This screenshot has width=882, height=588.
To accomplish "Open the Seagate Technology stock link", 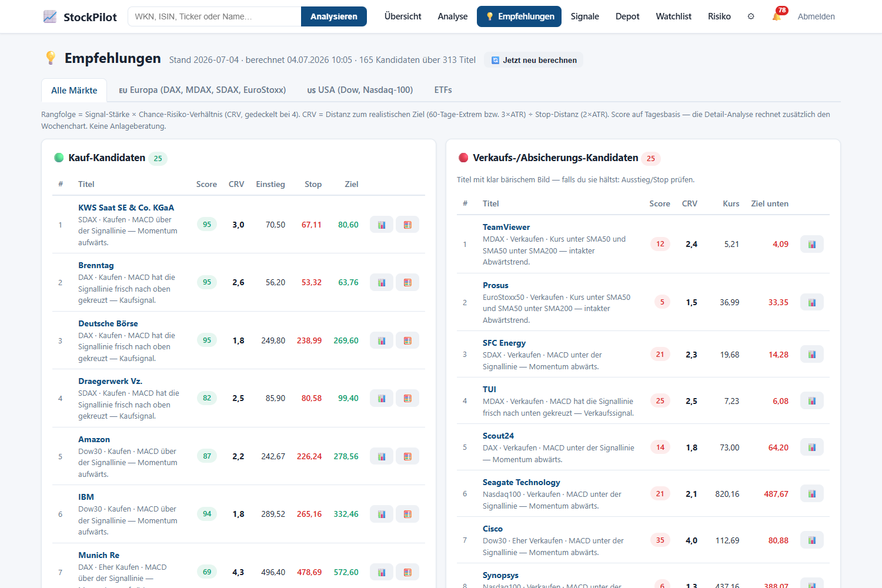I will (521, 482).
